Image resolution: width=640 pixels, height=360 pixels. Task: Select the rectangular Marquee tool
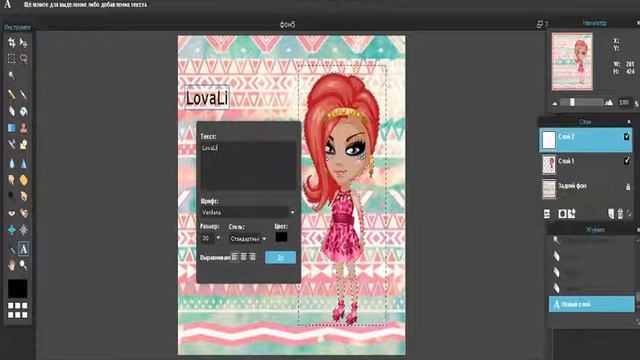[11, 59]
